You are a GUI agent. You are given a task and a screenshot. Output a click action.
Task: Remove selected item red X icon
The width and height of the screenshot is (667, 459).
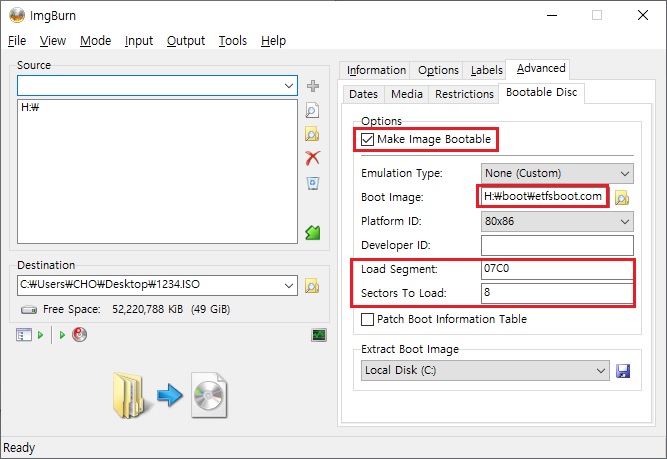point(313,158)
